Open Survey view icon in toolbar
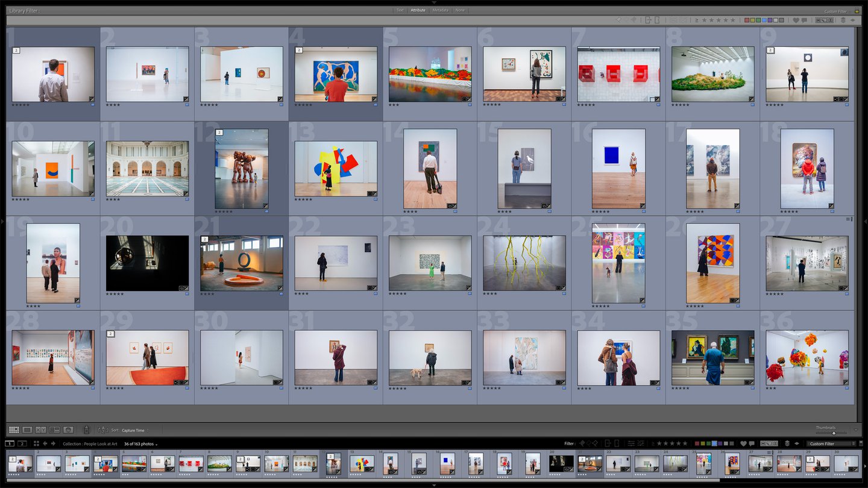 (x=55, y=430)
